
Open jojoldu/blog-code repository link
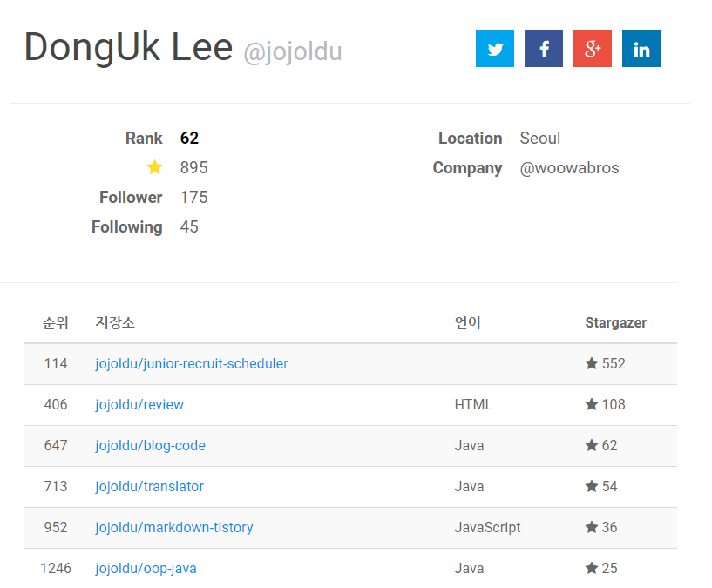tap(150, 445)
